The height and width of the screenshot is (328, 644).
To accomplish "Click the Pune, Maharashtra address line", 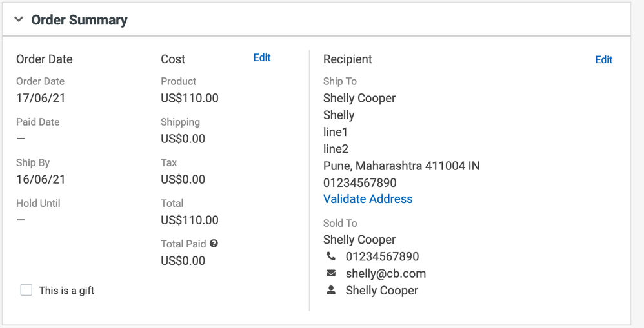I will tap(401, 166).
